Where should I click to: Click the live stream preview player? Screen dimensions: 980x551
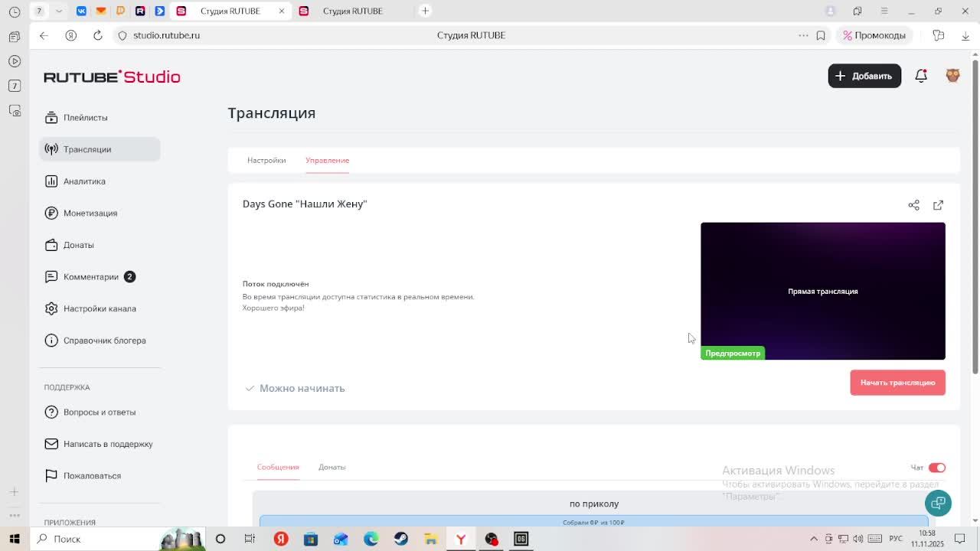(x=823, y=291)
